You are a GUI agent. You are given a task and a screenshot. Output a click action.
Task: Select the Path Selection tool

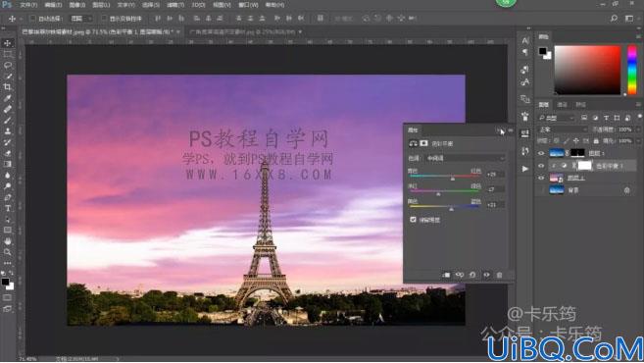[x=8, y=219]
